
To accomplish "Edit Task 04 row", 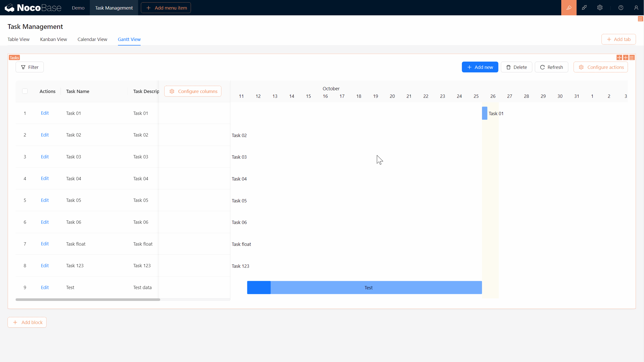I will (x=45, y=178).
